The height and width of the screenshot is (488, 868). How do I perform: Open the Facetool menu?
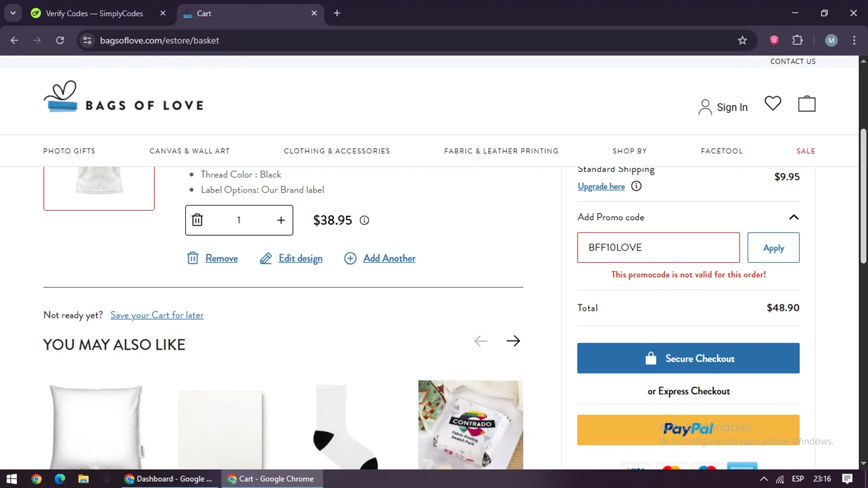(722, 151)
